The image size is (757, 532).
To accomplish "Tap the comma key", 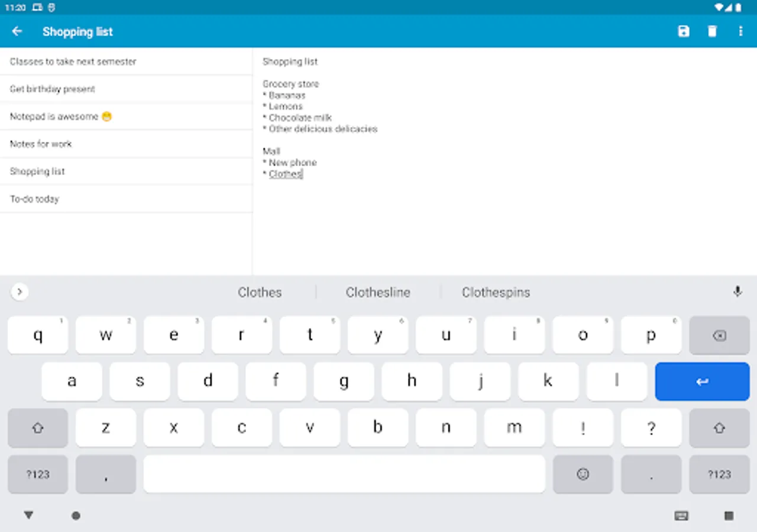I will pyautogui.click(x=106, y=473).
